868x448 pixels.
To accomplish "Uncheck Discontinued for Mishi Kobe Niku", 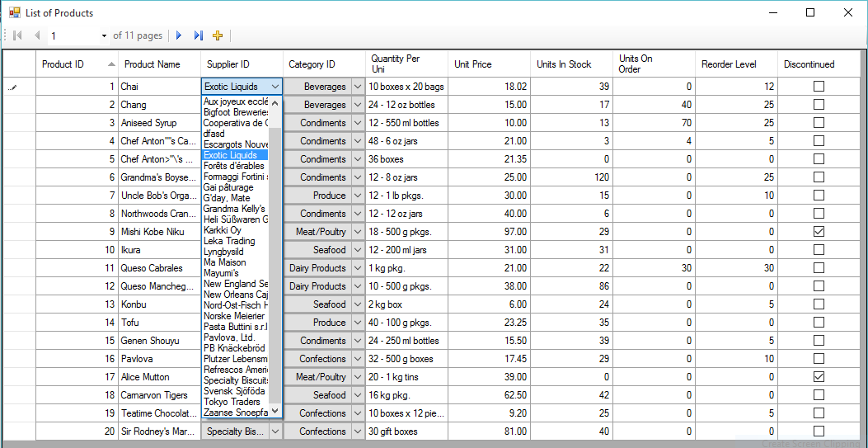I will coord(819,232).
